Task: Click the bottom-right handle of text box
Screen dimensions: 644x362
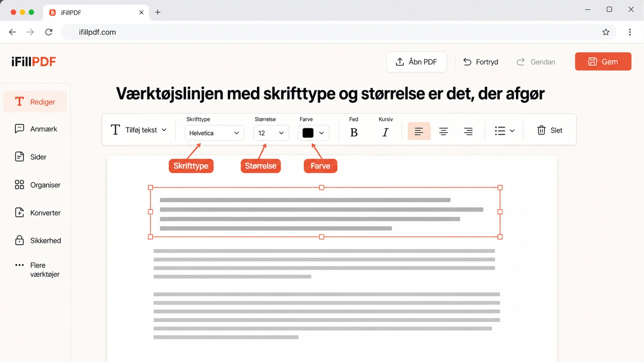Action: coord(500,237)
